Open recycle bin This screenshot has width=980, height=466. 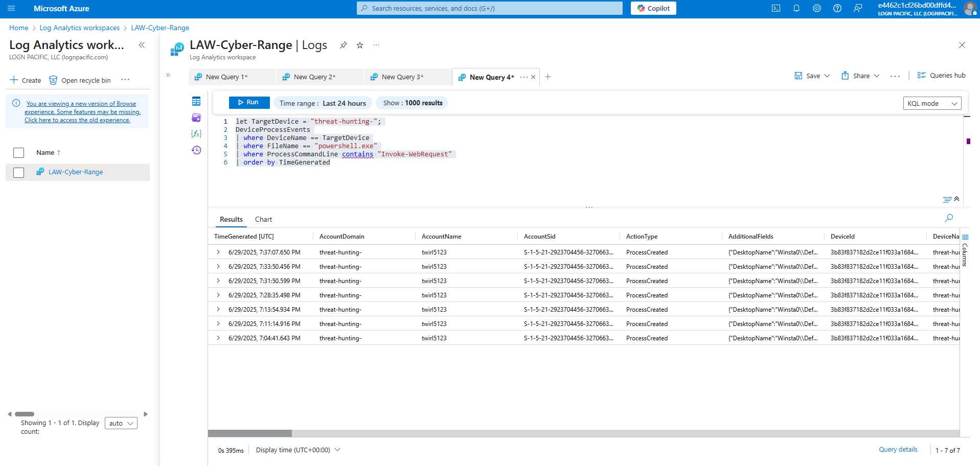click(80, 80)
